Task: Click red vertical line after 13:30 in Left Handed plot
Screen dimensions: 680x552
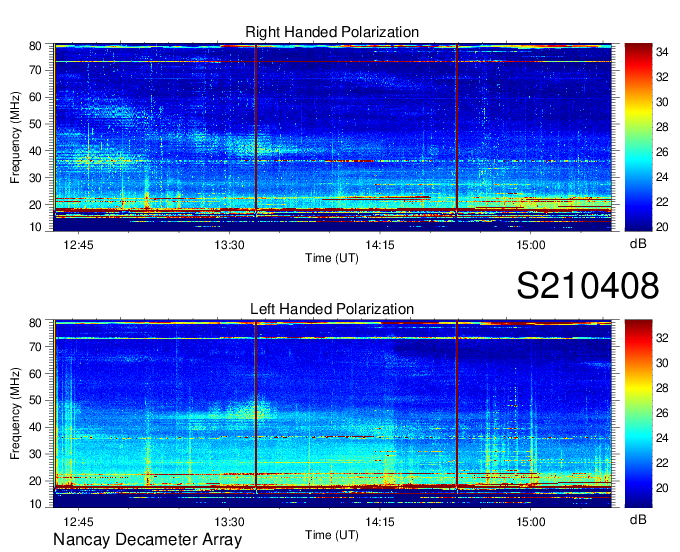Action: 256,404
